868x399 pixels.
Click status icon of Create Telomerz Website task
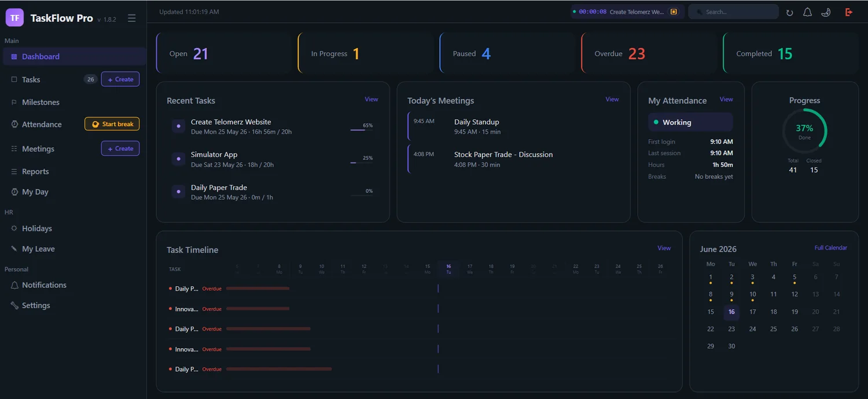click(x=178, y=126)
